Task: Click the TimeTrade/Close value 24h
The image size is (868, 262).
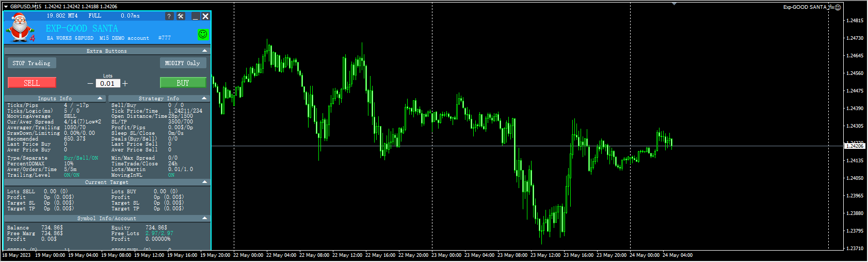Action: 173,164
